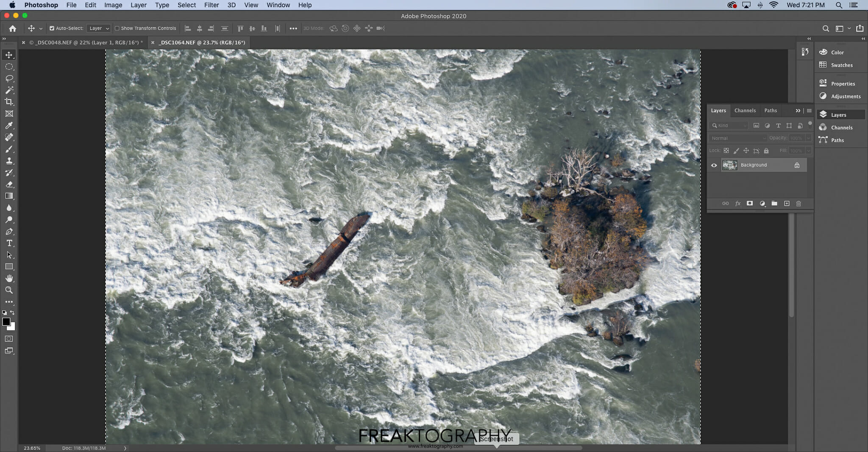
Task: Switch to the Channels tab
Action: (745, 111)
